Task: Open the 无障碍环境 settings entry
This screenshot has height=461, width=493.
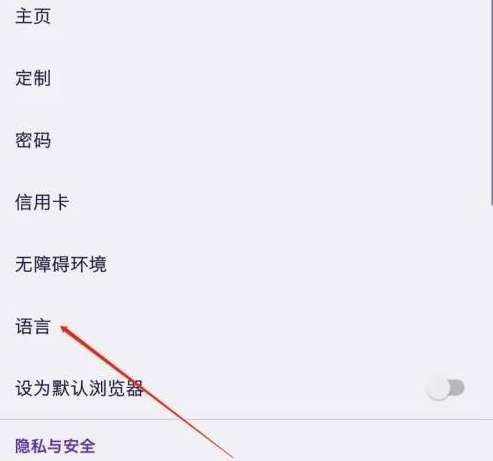Action: click(x=245, y=264)
